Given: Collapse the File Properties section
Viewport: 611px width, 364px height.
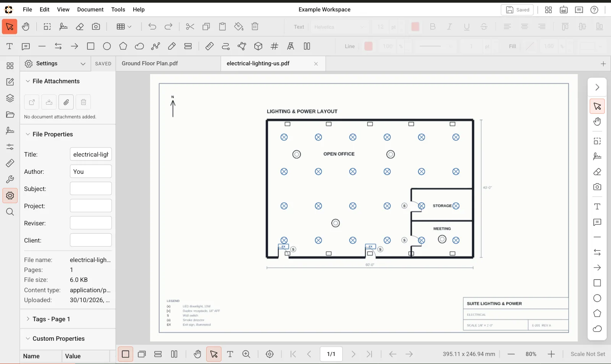Looking at the screenshot, I should pyautogui.click(x=27, y=134).
